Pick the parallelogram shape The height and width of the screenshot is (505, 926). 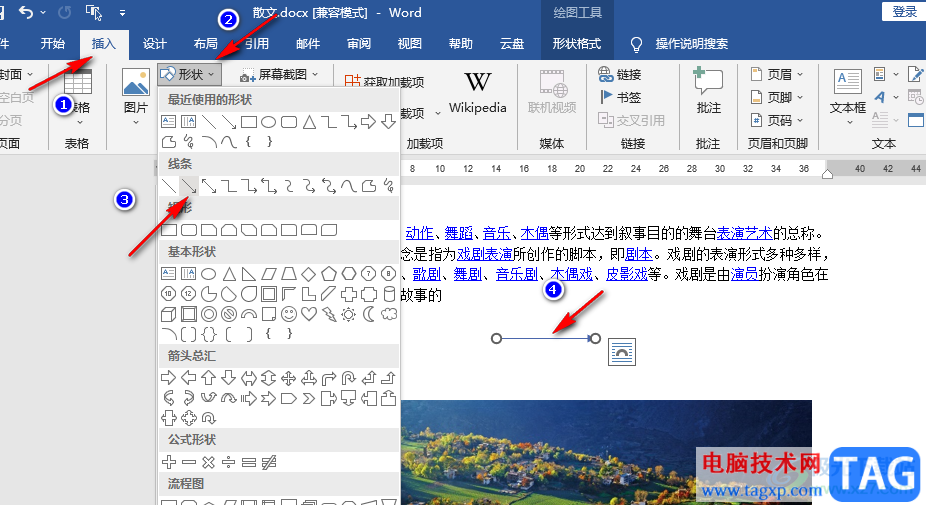pos(269,273)
